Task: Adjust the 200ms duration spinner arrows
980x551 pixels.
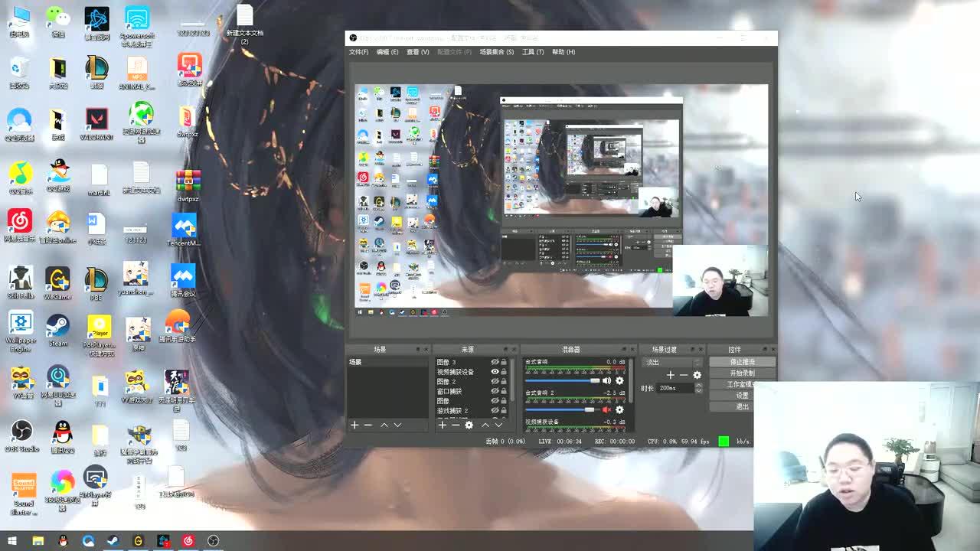Action: tap(697, 388)
